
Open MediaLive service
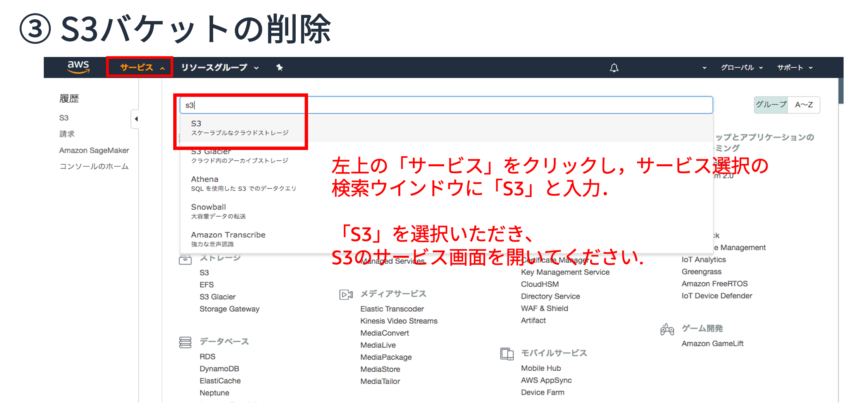pyautogui.click(x=378, y=345)
